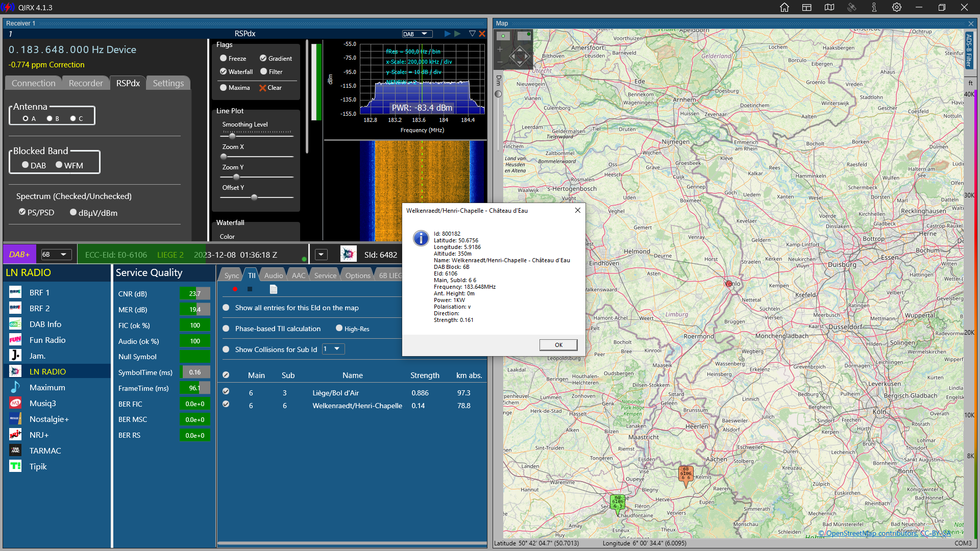
Task: Enable blocked band DAB option
Action: click(26, 165)
